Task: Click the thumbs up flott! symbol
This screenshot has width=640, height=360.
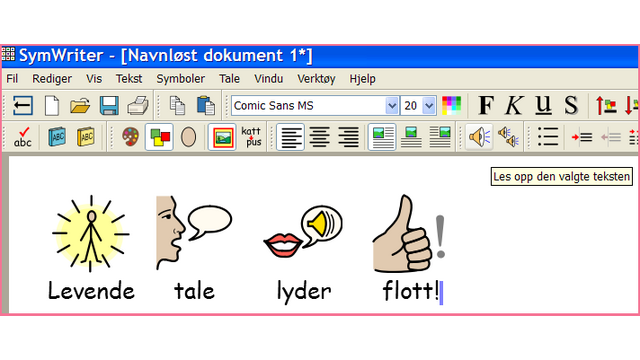Action: point(409,233)
